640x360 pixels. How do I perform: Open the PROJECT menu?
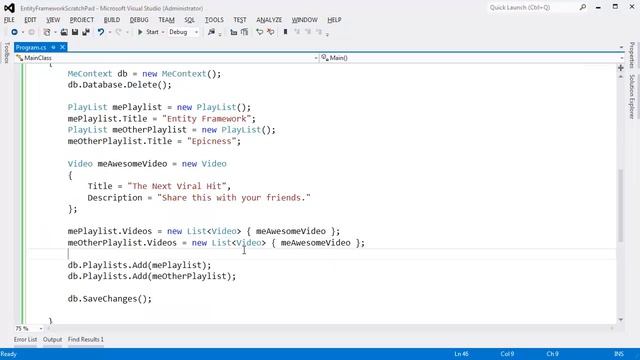point(82,20)
